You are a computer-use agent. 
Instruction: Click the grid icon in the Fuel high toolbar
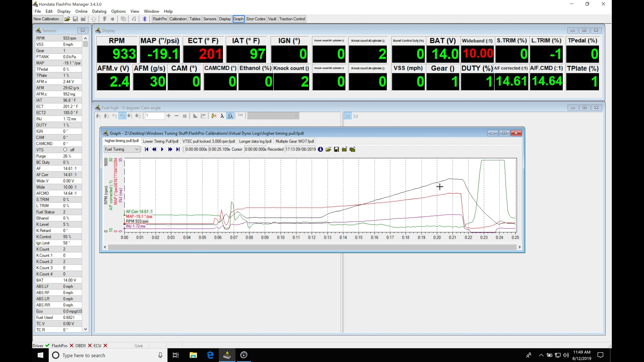pos(185,116)
